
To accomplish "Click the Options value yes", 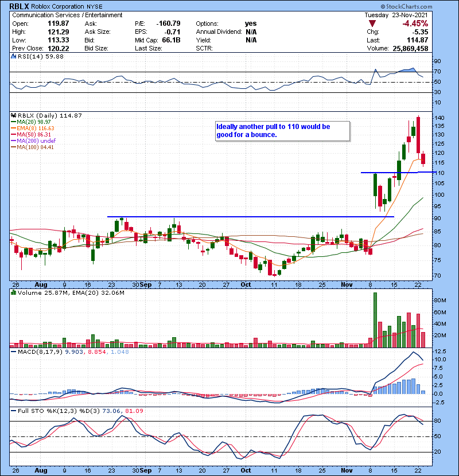I will [251, 24].
